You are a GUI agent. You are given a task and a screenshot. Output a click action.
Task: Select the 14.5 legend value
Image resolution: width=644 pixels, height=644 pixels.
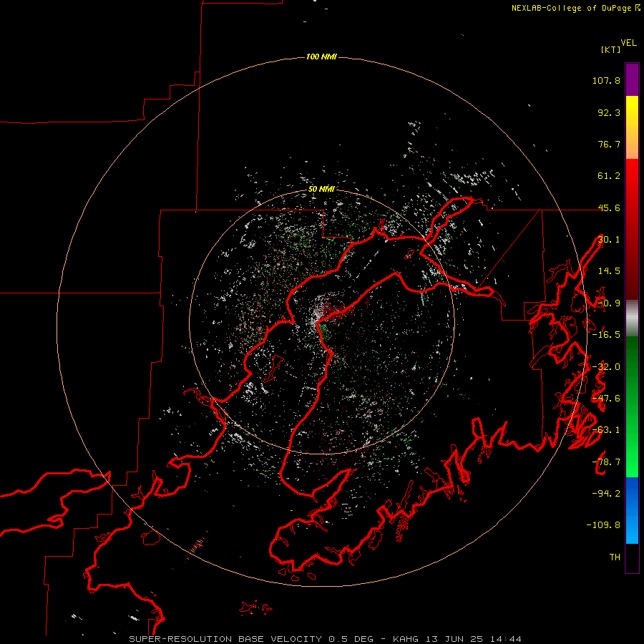(x=609, y=271)
